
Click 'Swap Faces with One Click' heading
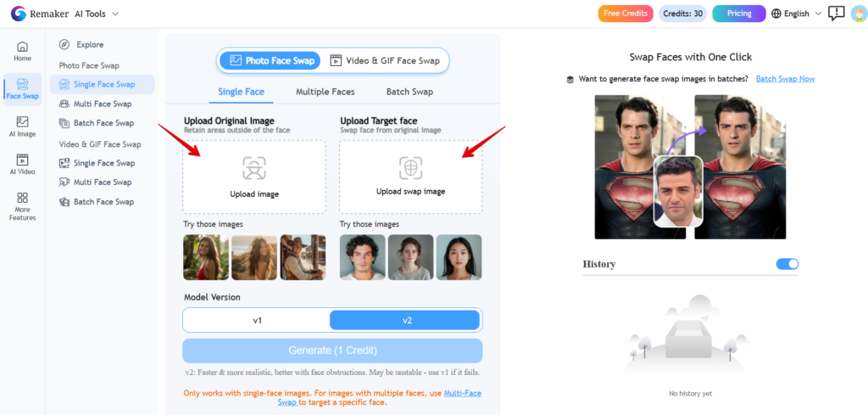[691, 57]
